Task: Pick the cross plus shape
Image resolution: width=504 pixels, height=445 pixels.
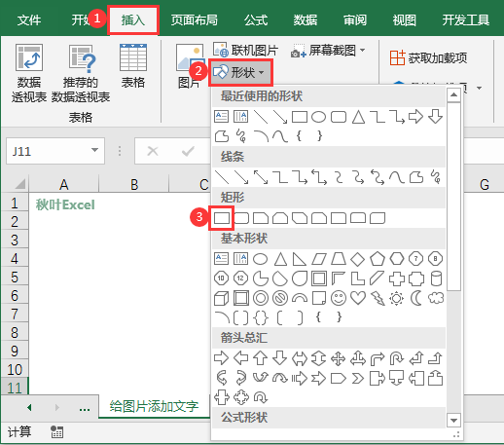Action: 397,278
